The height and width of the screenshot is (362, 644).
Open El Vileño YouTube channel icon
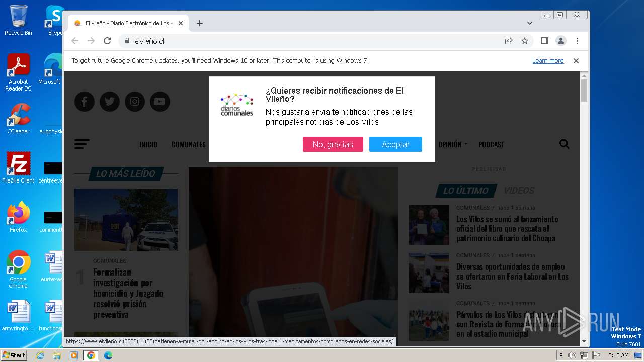pos(160,102)
